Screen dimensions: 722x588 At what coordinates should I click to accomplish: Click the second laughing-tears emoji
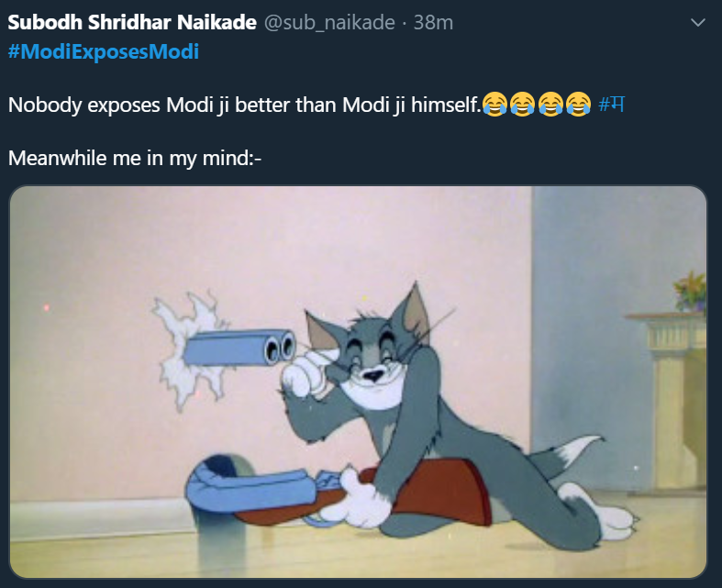click(x=523, y=104)
